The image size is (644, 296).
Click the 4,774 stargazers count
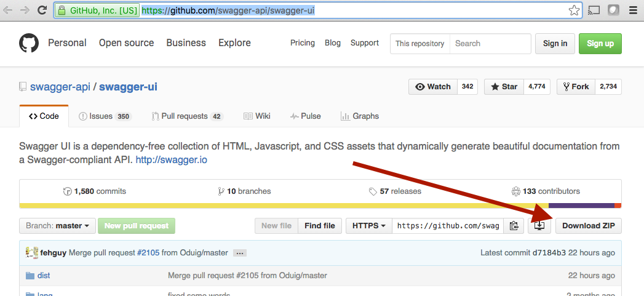(537, 87)
